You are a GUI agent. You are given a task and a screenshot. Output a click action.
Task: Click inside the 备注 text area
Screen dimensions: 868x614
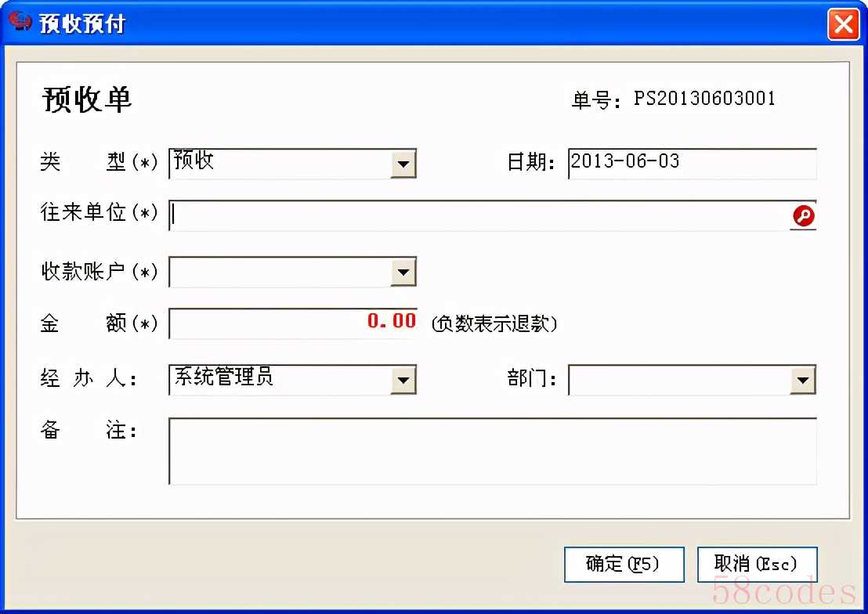pyautogui.click(x=493, y=451)
